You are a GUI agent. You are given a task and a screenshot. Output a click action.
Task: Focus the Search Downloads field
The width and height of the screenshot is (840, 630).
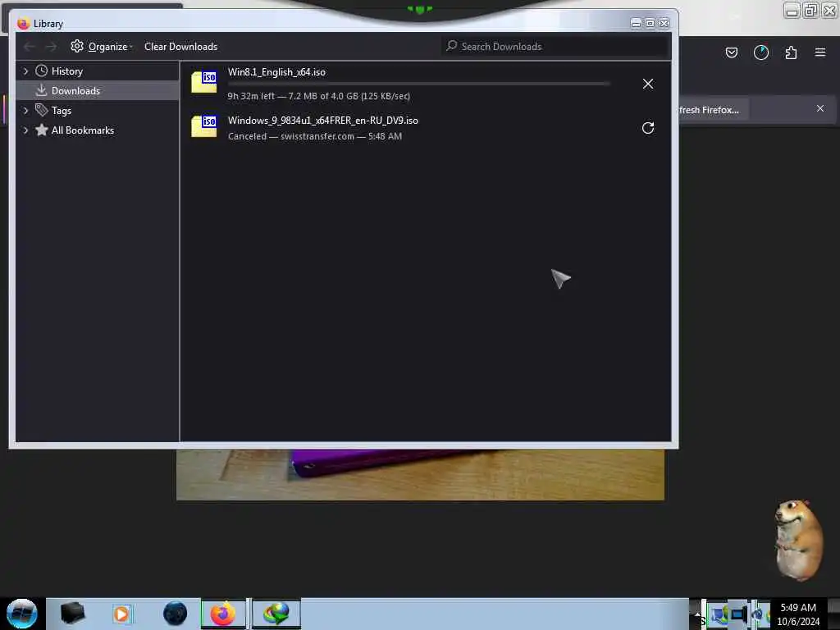click(x=555, y=47)
